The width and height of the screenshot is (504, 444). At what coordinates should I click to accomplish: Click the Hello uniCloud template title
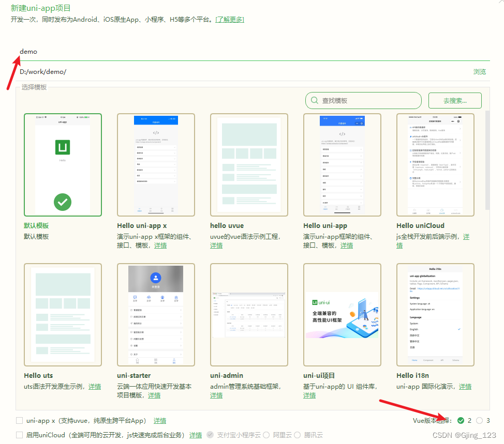tap(420, 226)
